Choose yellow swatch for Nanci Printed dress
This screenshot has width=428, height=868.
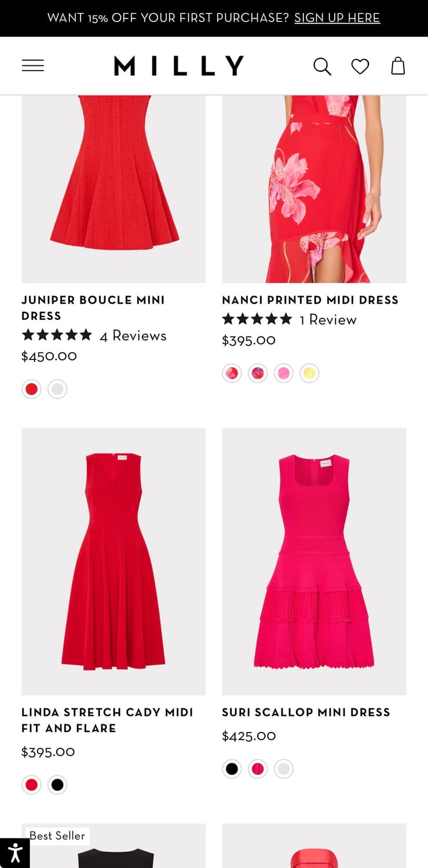pyautogui.click(x=309, y=373)
